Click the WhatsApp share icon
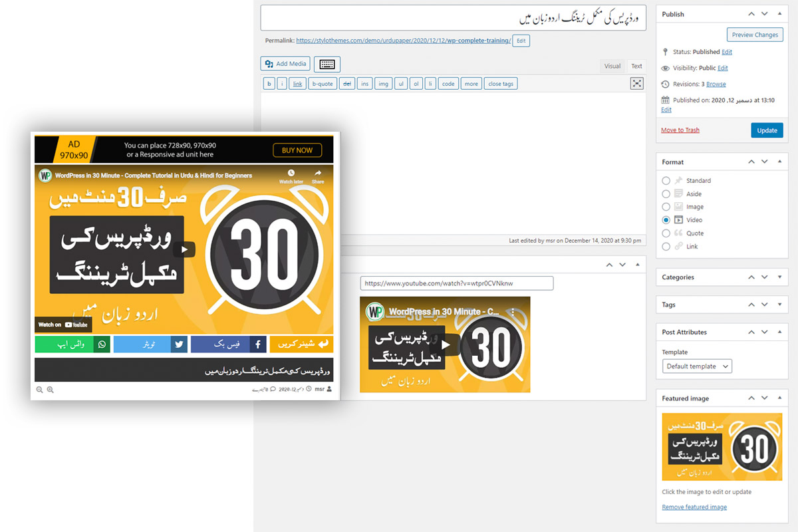 [102, 344]
